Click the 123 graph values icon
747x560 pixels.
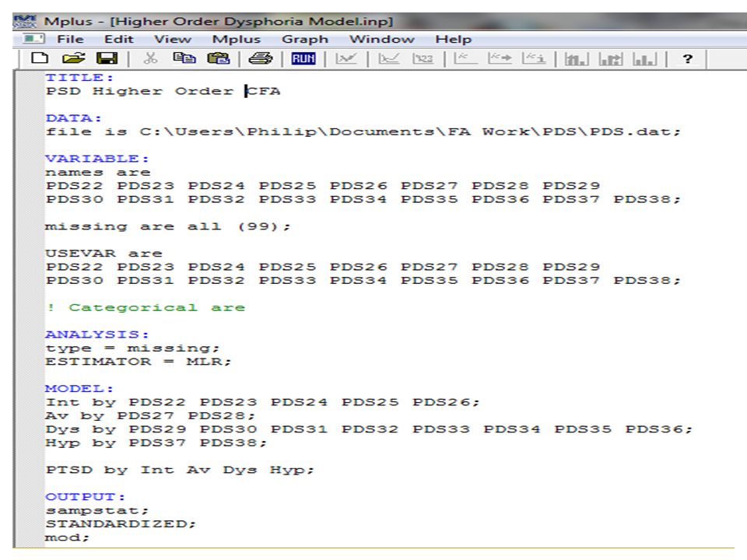tap(423, 58)
